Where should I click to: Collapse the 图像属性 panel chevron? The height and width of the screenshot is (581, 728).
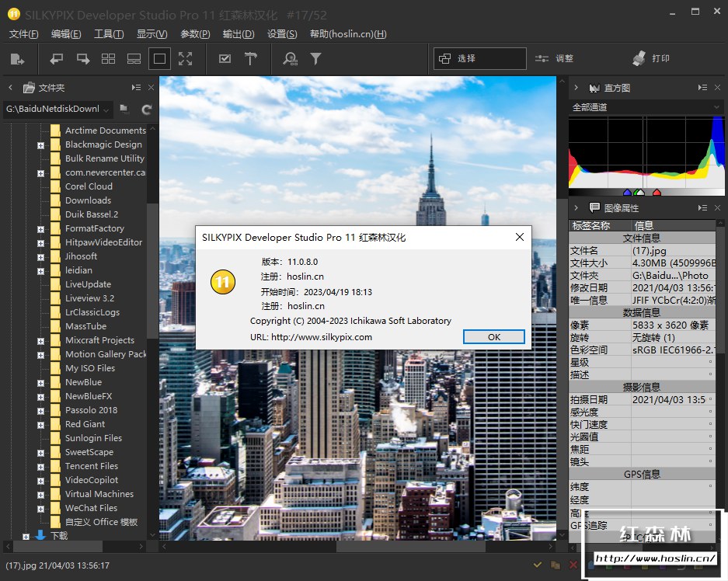[576, 207]
